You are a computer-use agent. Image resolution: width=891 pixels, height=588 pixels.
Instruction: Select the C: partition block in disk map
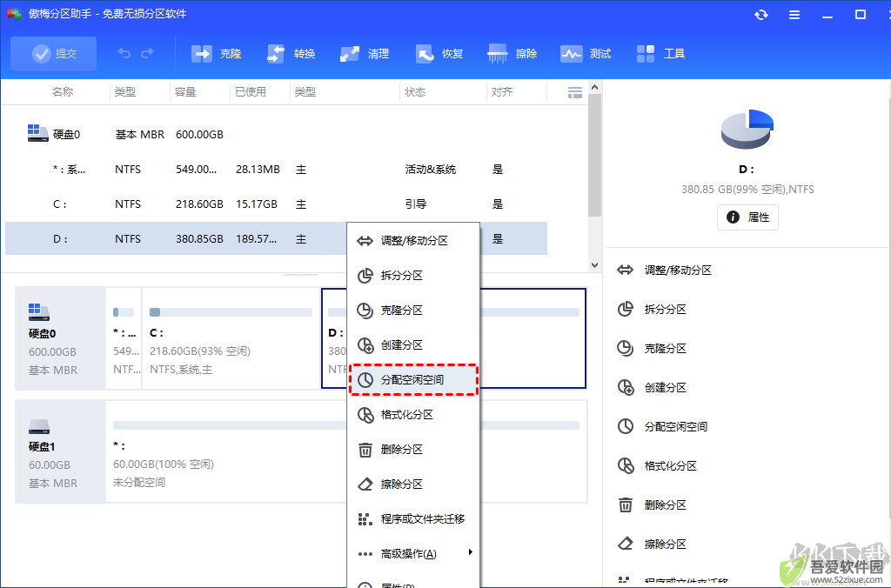231,338
